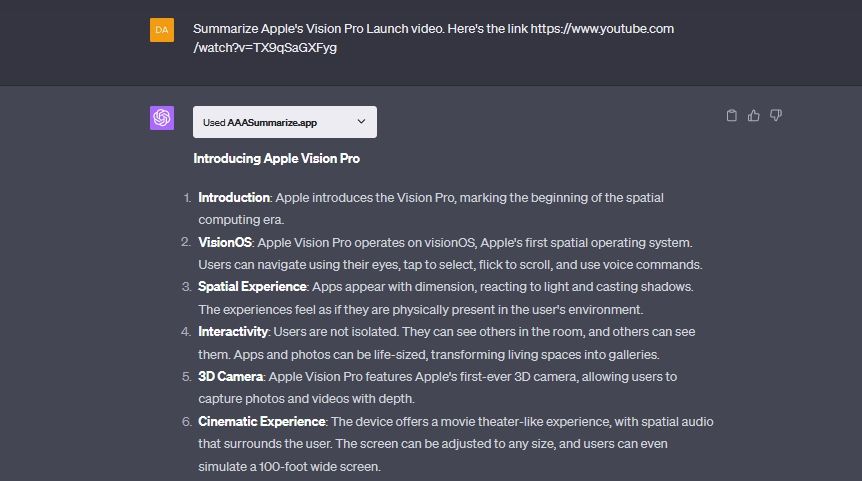
Task: Expand the Used AAASummarize.app plugin box
Action: tap(284, 122)
